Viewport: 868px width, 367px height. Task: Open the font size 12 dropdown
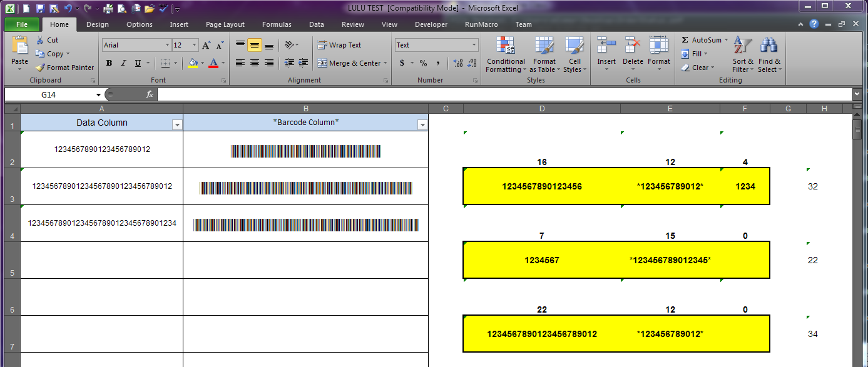195,45
